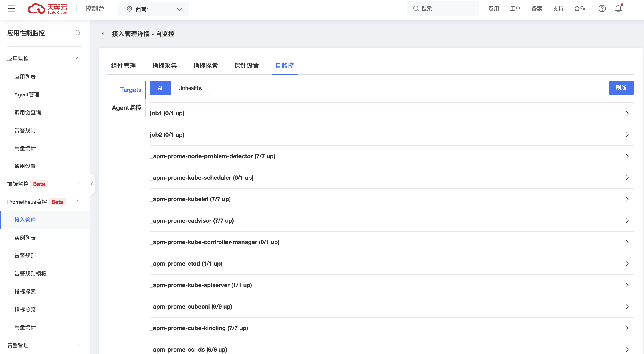Expand etcd row chevron
644x354 pixels.
[627, 264]
